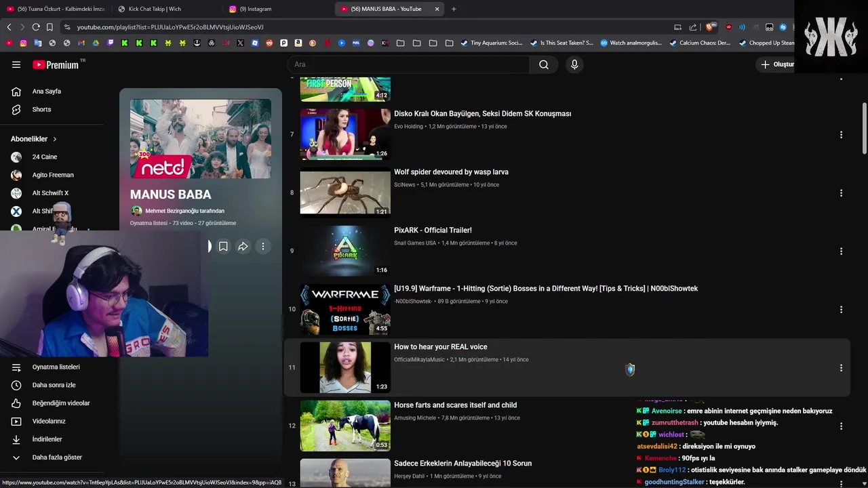The height and width of the screenshot is (488, 868).
Task: Open the Agito Freeman subscription
Action: coord(54,175)
